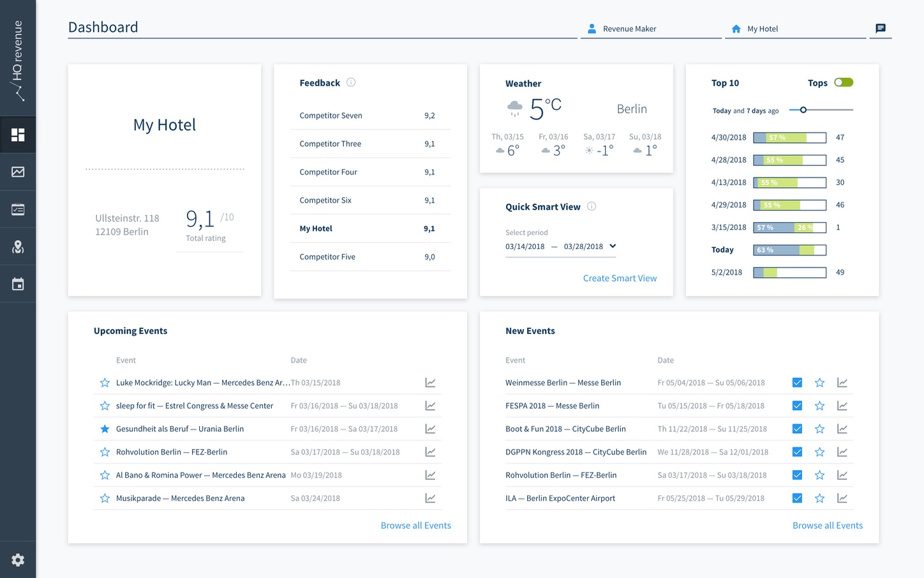Uncheck the ILA Berlin ExpoCenter checkbox
This screenshot has width=924, height=578.
coord(797,498)
